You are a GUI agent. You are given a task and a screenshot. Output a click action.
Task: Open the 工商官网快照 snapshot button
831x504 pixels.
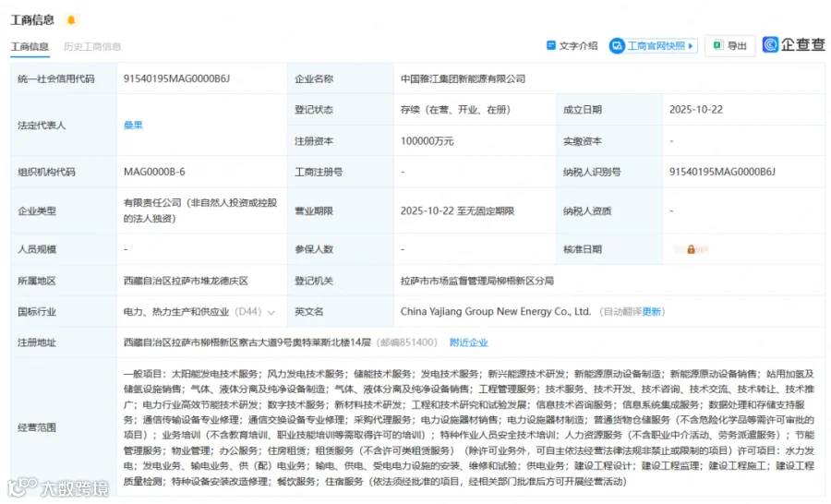653,46
